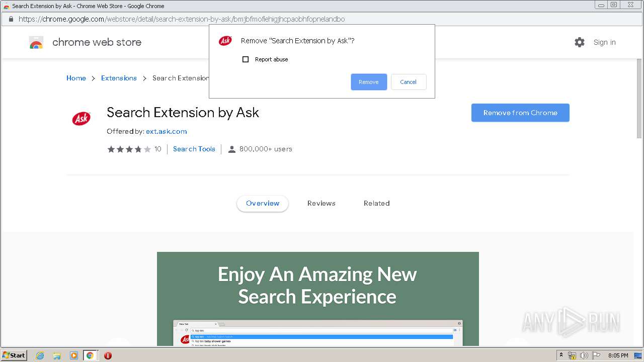Screen dimensions: 644x362
Task: Click the Sign in link
Action: pos(604,42)
